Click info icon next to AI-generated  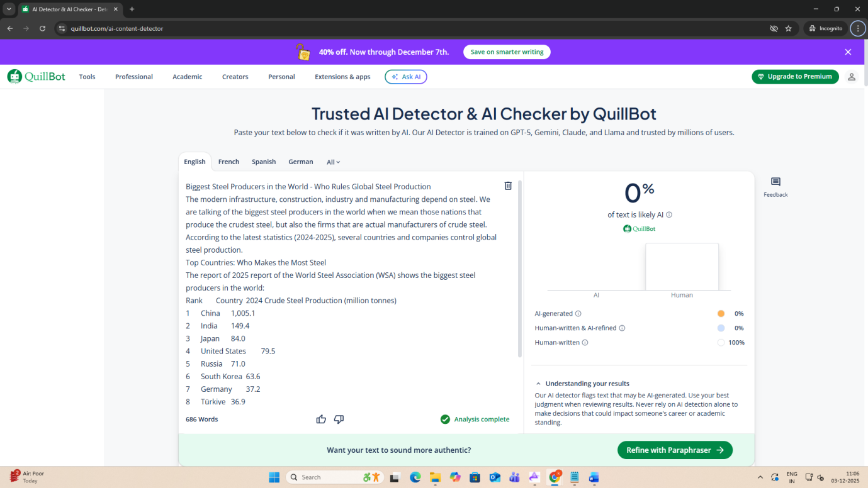pos(578,314)
